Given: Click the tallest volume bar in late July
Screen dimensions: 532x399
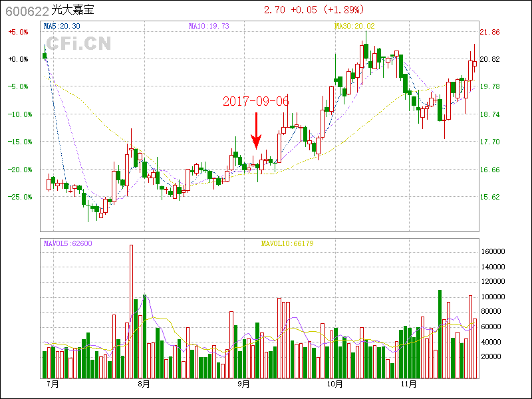Looking at the screenshot, I should [131, 311].
